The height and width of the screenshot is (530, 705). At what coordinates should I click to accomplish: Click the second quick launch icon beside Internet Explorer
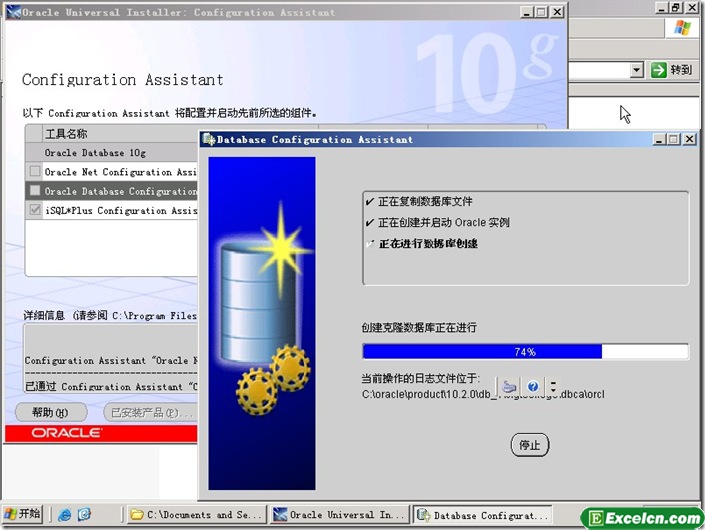point(85,515)
